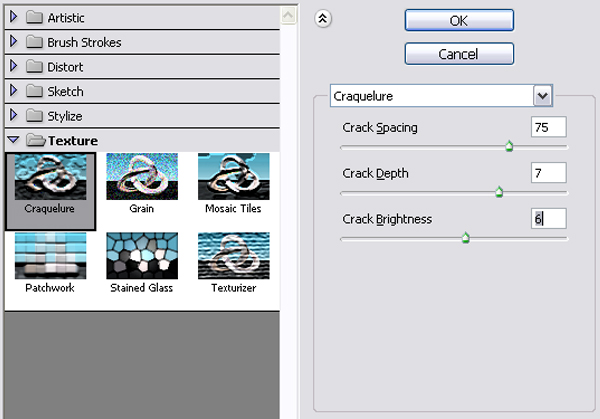Expand the Distort folder triangle
The image size is (600, 419).
(13, 66)
